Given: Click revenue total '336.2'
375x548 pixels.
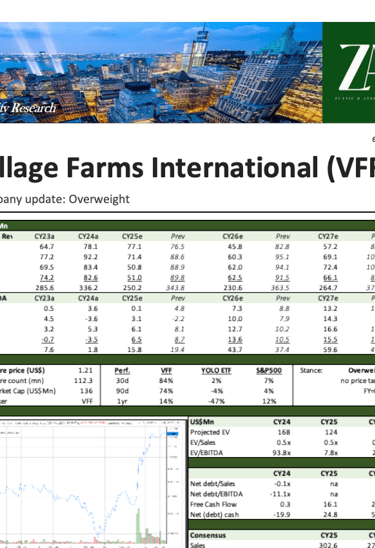Looking at the screenshot, I should point(88,288).
